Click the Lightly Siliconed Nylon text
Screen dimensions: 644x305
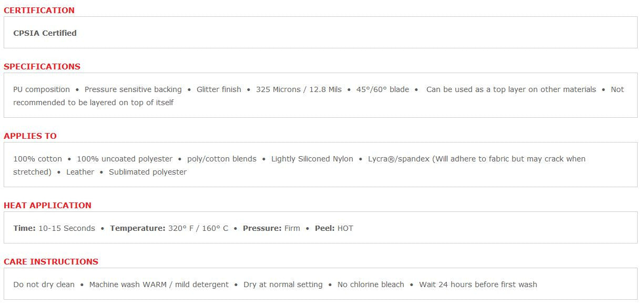click(x=312, y=159)
